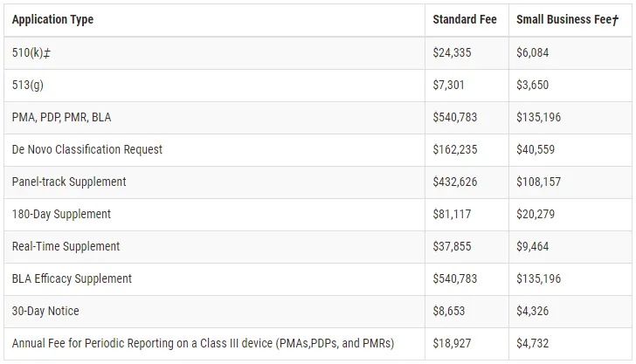The width and height of the screenshot is (636, 364).
Task: Click the Standard Fee column header
Action: click(464, 19)
